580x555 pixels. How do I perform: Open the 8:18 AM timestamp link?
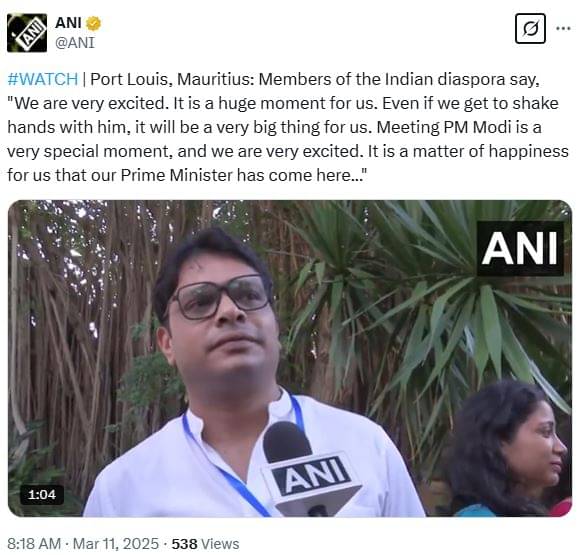coord(34,544)
